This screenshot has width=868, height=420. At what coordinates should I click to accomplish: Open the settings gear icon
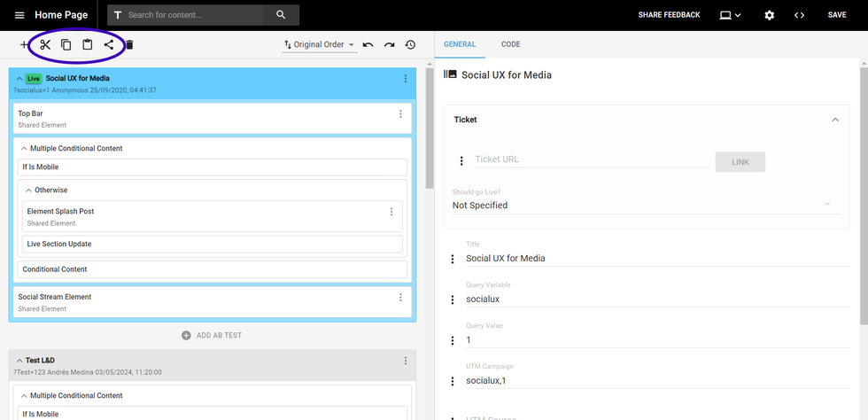pyautogui.click(x=769, y=15)
